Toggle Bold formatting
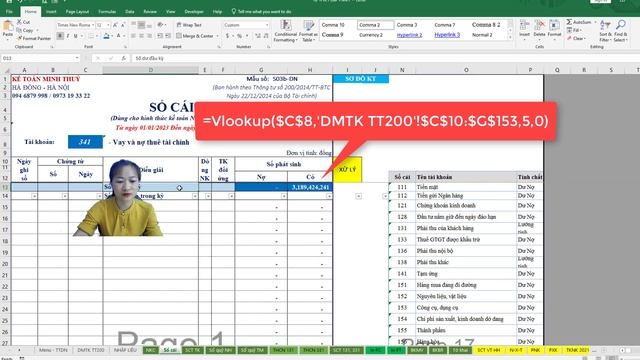The image size is (640, 360). [60, 36]
